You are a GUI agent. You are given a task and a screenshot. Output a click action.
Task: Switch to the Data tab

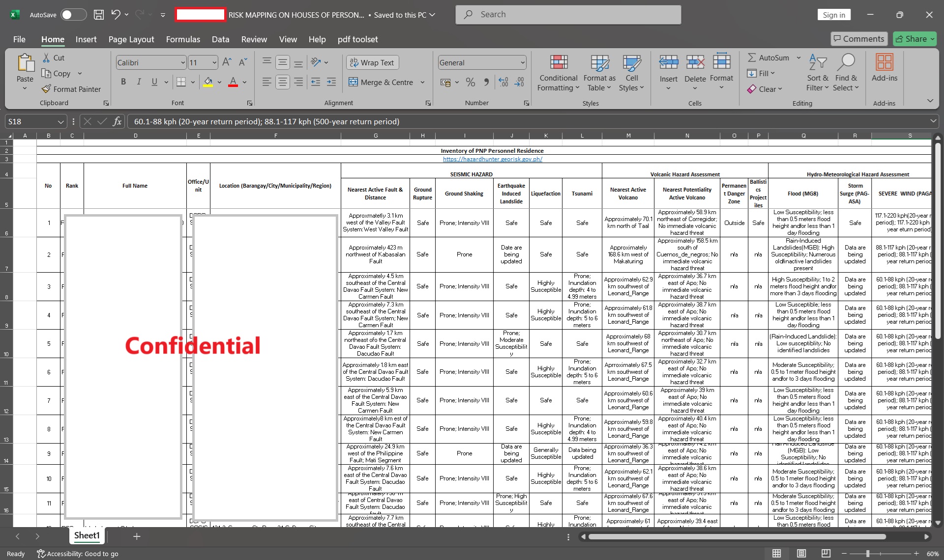click(220, 39)
